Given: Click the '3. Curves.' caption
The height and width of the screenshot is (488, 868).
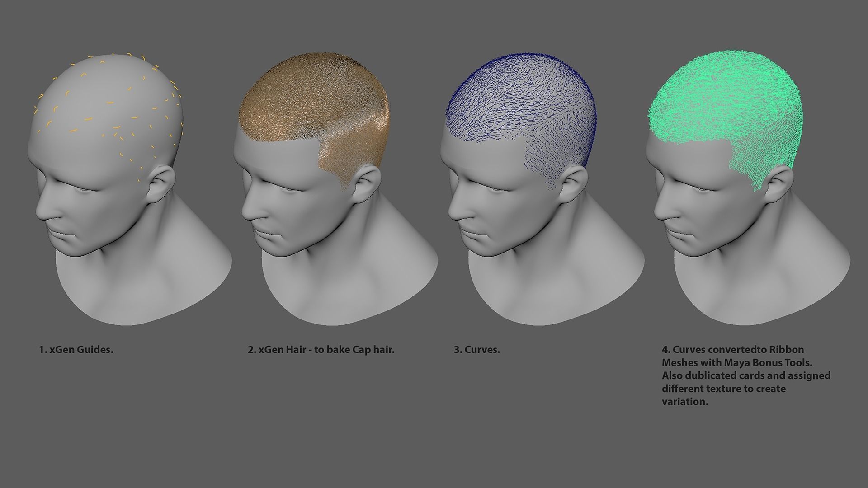Looking at the screenshot, I should click(x=477, y=350).
